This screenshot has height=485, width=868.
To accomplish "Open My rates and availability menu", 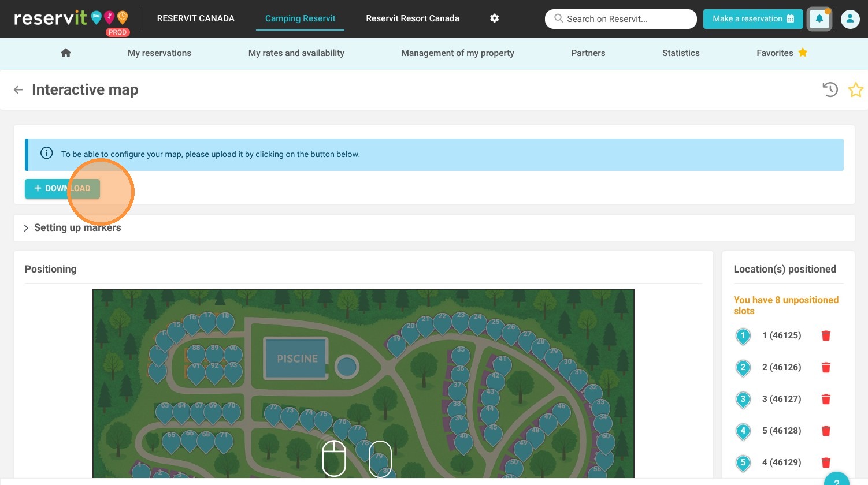I will [x=296, y=53].
